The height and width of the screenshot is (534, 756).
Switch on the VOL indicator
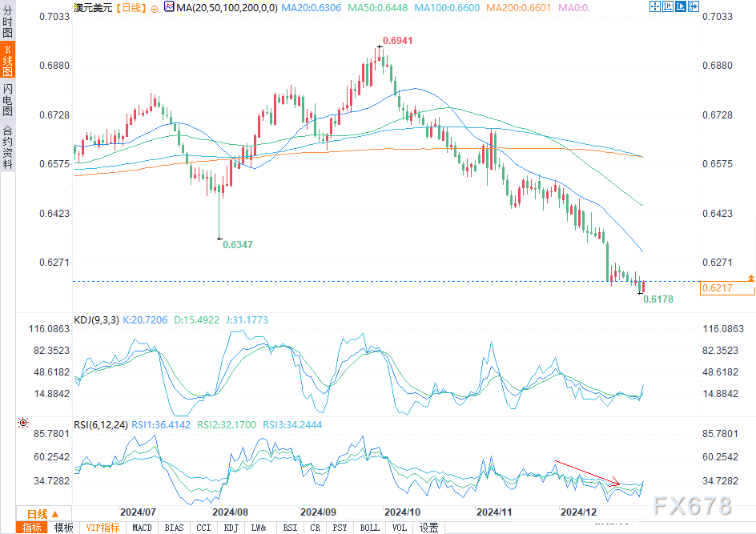pyautogui.click(x=399, y=528)
